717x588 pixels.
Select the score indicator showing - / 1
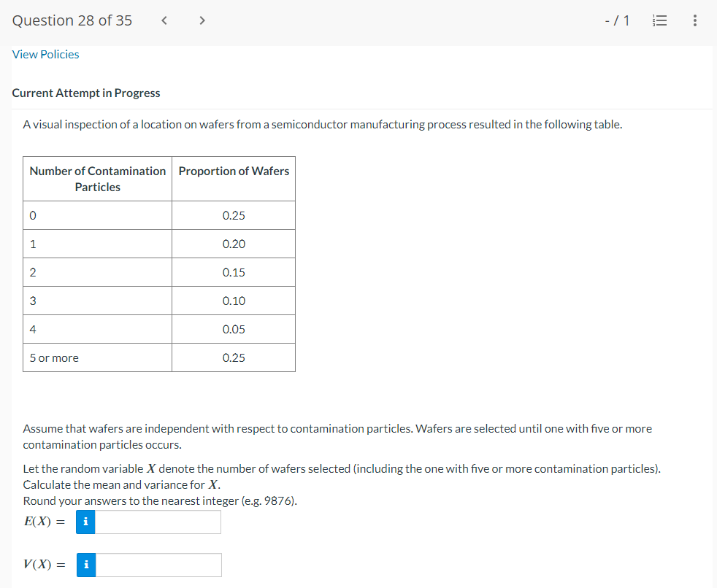pos(617,20)
